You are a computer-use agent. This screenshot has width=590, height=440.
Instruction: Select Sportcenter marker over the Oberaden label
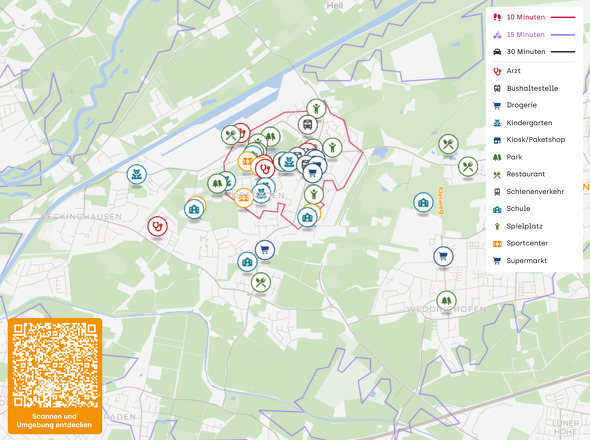[243, 198]
